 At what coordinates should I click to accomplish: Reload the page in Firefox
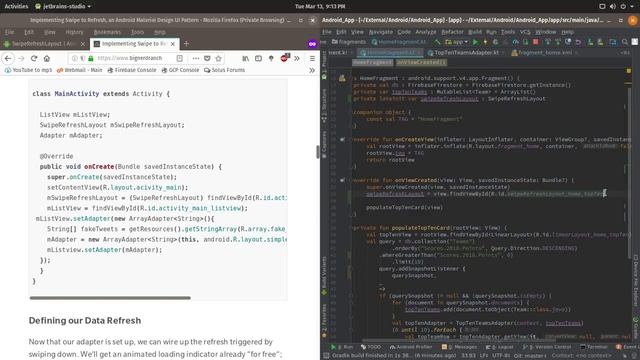click(34, 58)
